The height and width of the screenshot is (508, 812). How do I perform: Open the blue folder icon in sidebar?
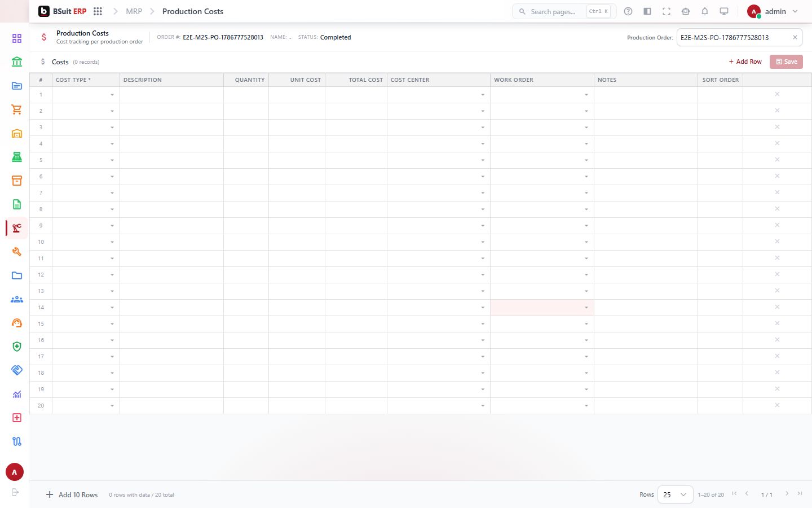[17, 275]
